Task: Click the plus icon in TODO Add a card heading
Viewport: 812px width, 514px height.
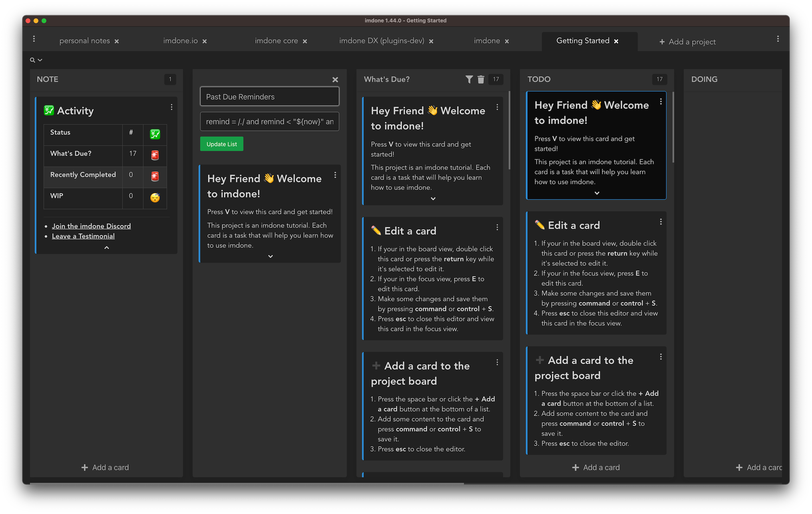Action: pos(540,360)
